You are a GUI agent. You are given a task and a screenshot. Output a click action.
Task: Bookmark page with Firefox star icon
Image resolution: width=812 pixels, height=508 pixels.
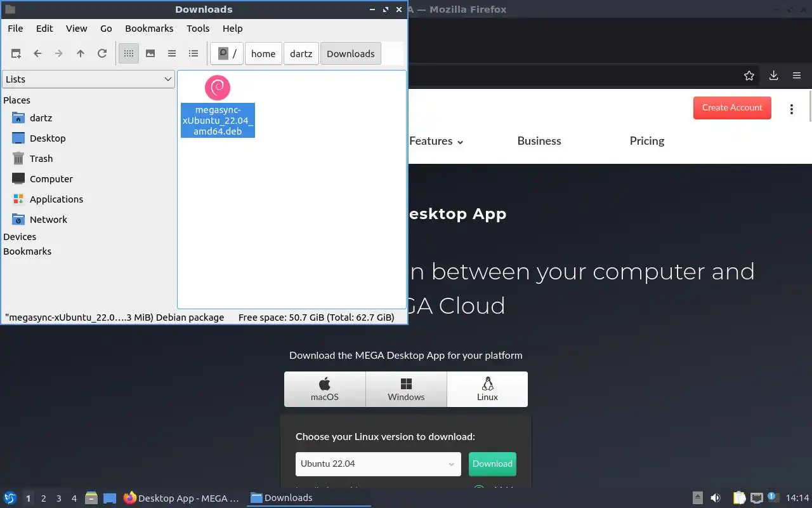(749, 76)
